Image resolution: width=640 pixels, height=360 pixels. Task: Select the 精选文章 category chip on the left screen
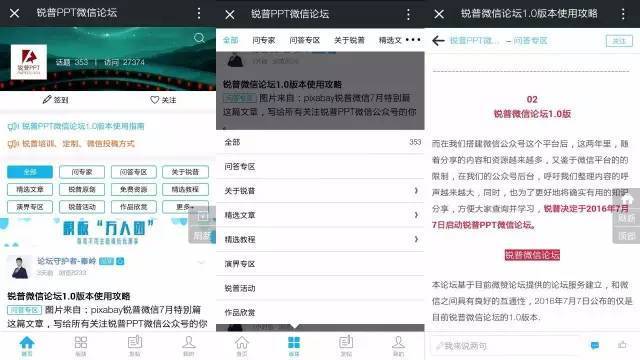[30, 189]
